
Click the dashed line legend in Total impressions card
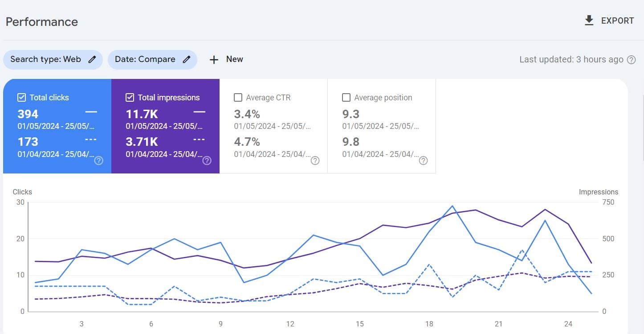pyautogui.click(x=199, y=140)
